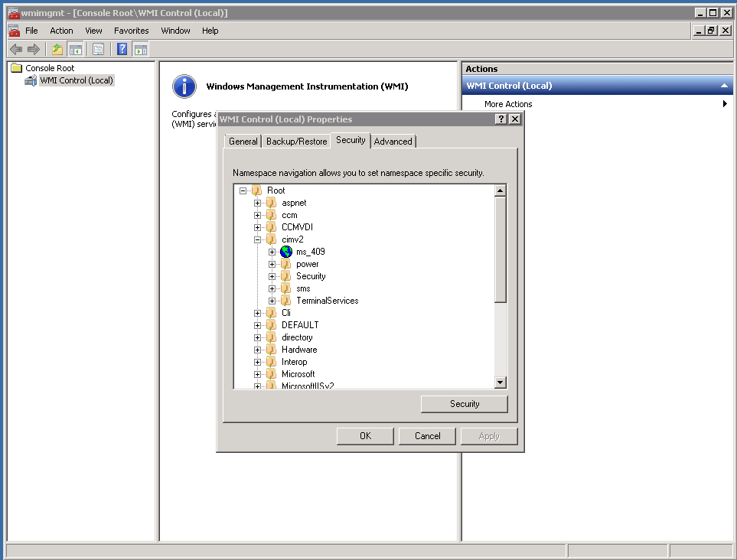Switch to the General tab

click(x=243, y=142)
